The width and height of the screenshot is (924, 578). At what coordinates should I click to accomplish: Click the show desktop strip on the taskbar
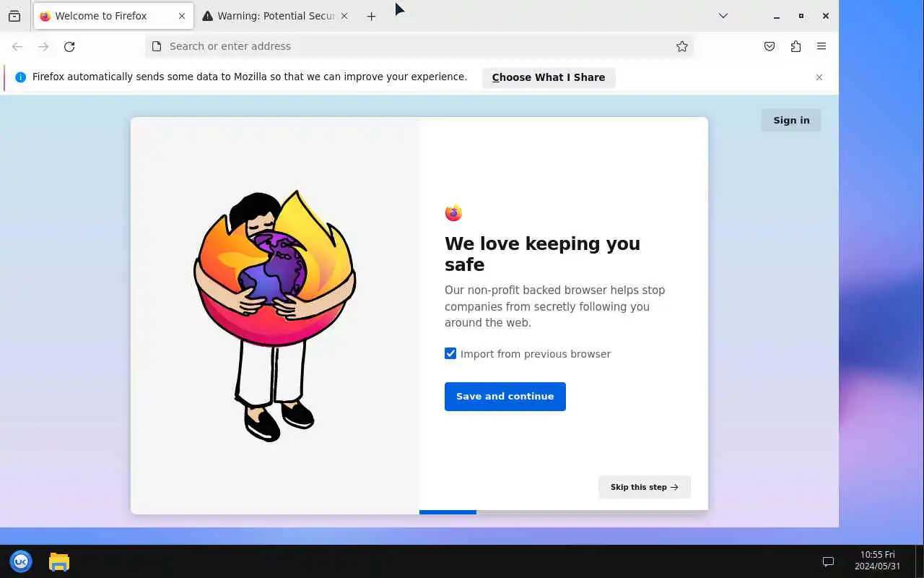click(920, 561)
